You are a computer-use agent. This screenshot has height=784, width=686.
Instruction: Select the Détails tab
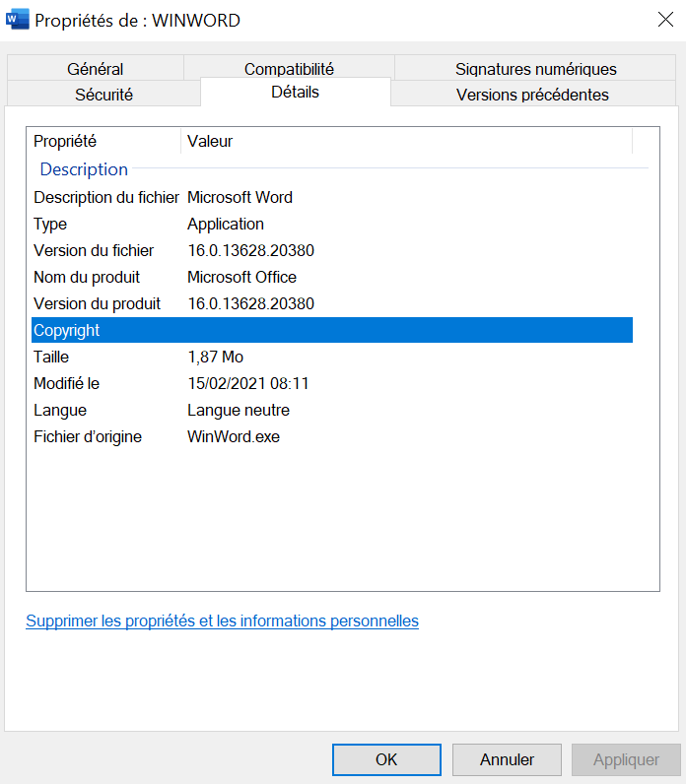(295, 92)
